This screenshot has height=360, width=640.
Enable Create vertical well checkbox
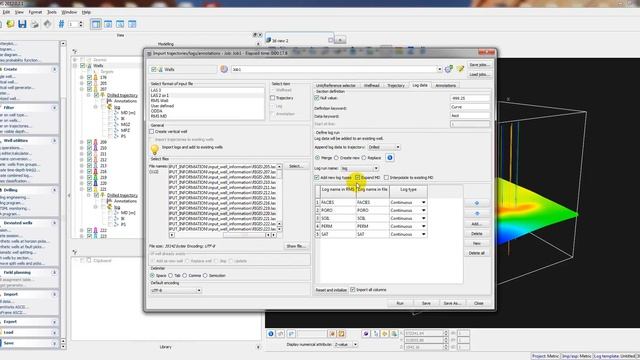click(151, 132)
